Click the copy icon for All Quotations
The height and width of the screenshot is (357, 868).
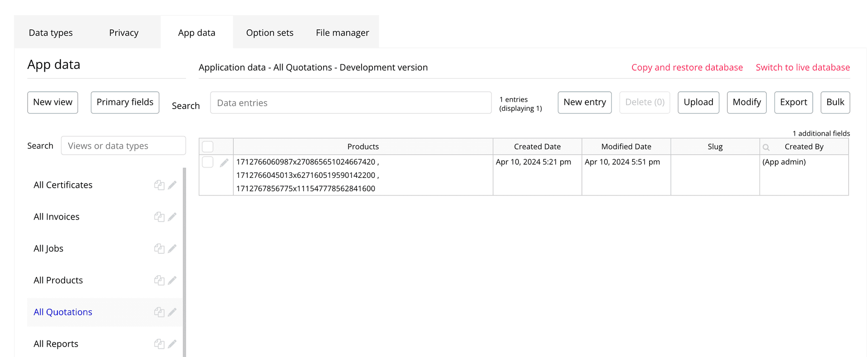(x=159, y=312)
